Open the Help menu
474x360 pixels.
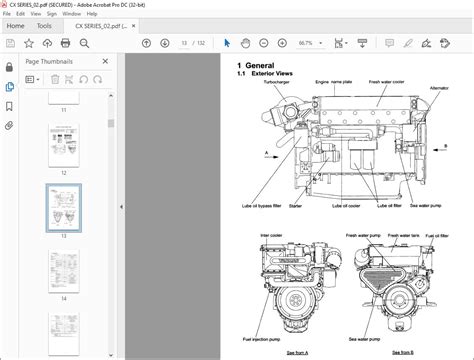92,14
